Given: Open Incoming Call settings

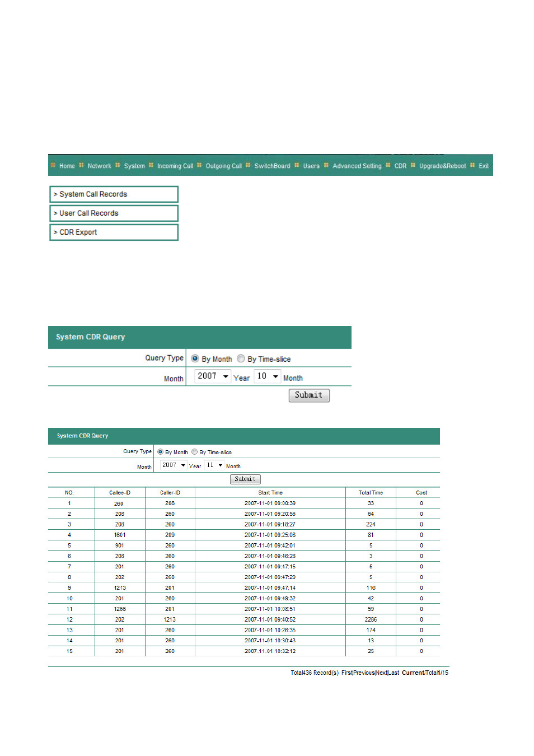Looking at the screenshot, I should [175, 166].
